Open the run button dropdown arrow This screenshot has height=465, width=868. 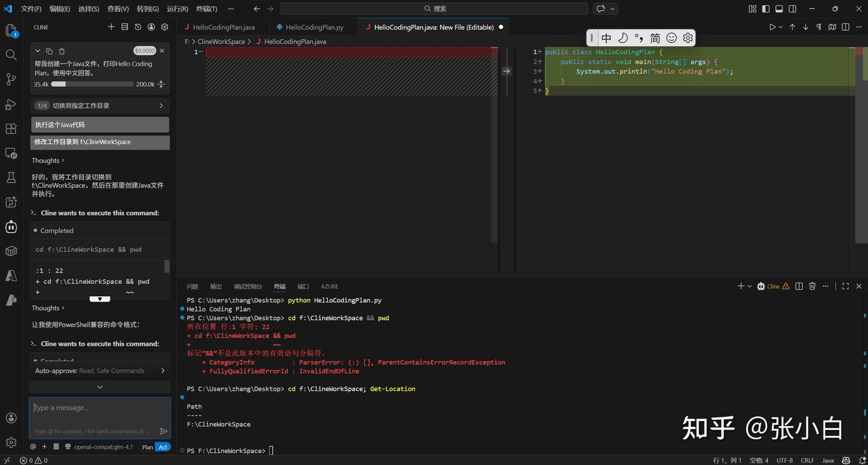pyautogui.click(x=781, y=27)
